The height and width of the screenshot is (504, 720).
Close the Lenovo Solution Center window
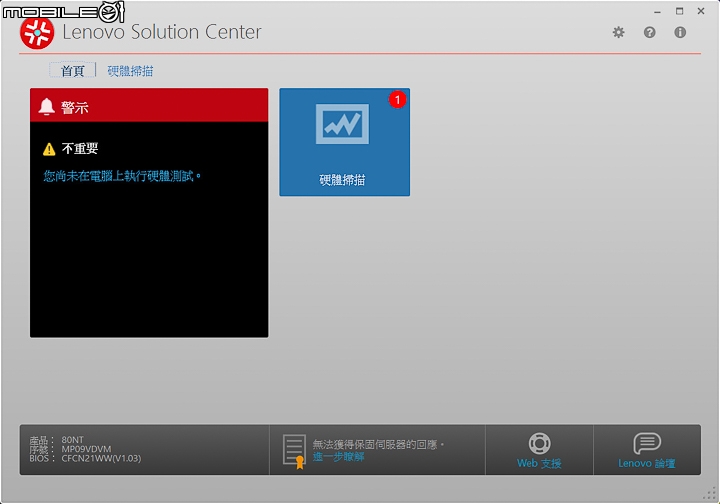pyautogui.click(x=701, y=11)
